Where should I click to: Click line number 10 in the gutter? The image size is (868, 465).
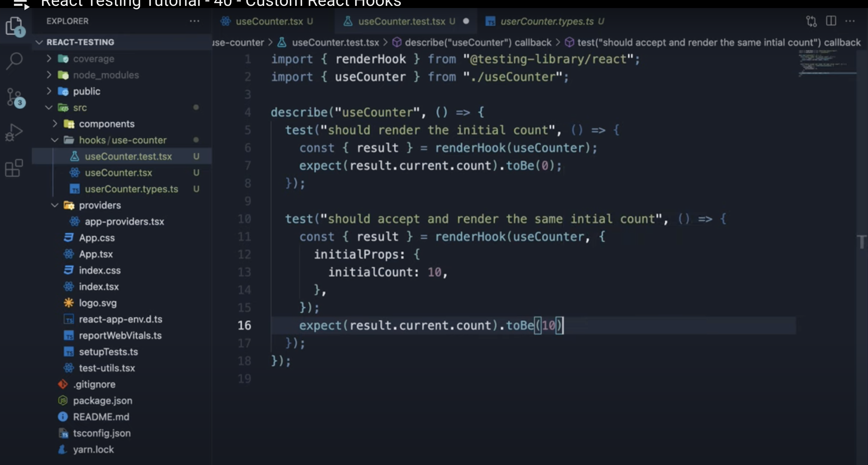point(244,219)
